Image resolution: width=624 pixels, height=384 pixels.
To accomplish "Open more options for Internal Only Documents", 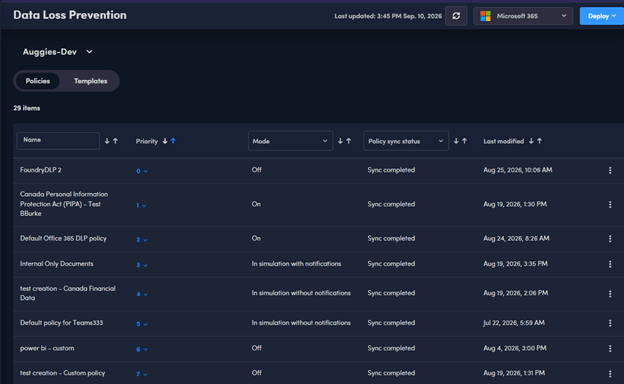I will pos(610,264).
